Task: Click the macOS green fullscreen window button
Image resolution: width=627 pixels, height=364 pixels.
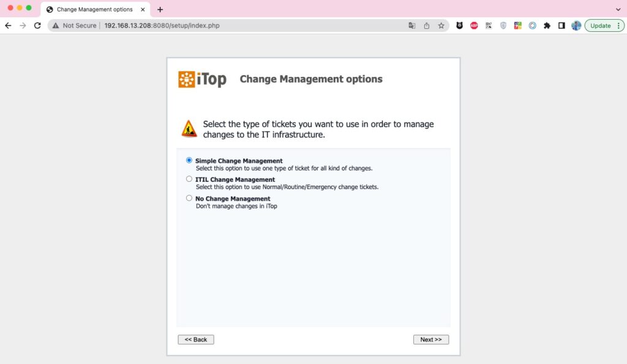Action: (x=29, y=8)
